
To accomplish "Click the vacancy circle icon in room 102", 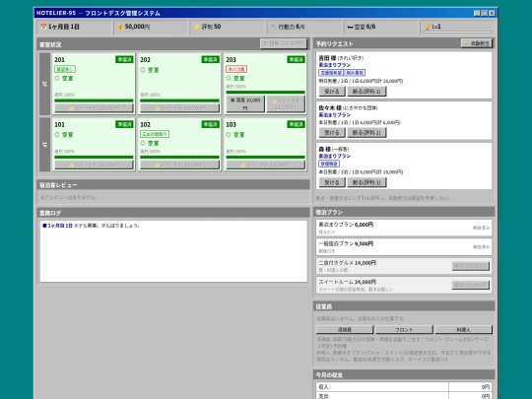I will [x=143, y=143].
